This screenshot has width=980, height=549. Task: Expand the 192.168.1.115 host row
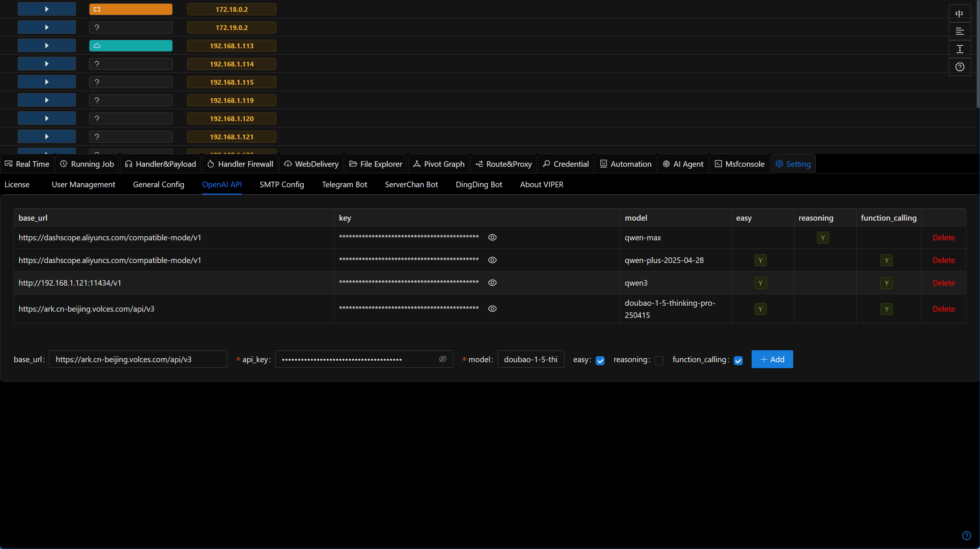(47, 82)
